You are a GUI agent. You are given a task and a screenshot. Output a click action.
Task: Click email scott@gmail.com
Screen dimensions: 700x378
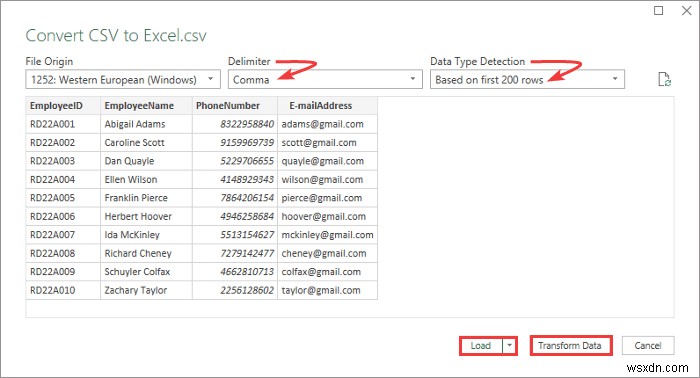(319, 143)
